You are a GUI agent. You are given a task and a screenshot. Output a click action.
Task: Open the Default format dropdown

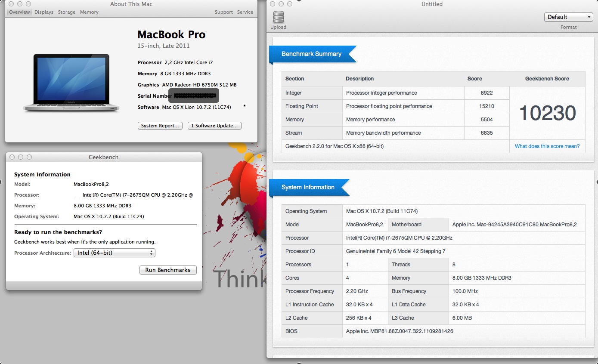click(569, 17)
